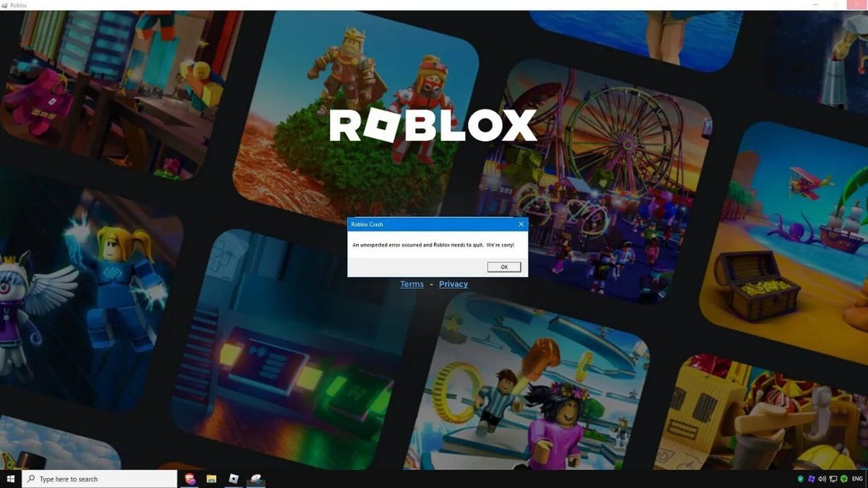The height and width of the screenshot is (488, 868).
Task: Select the fourth taskbar app after Roblox
Action: (255, 479)
